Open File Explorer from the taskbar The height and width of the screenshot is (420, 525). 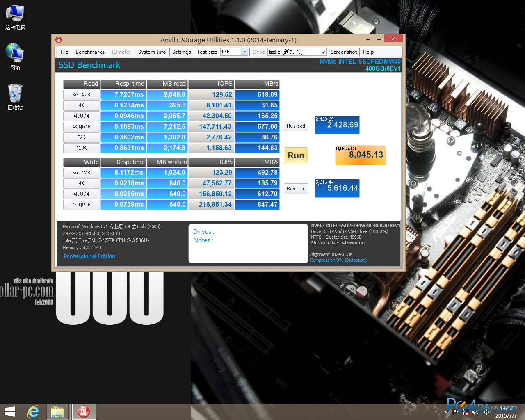tap(57, 412)
